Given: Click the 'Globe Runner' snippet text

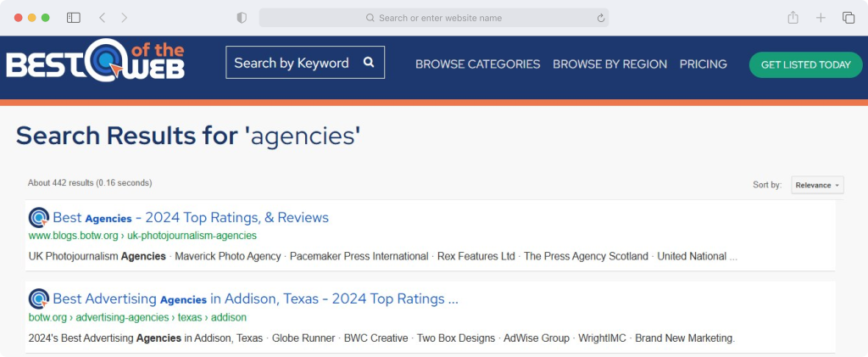Looking at the screenshot, I should point(303,338).
